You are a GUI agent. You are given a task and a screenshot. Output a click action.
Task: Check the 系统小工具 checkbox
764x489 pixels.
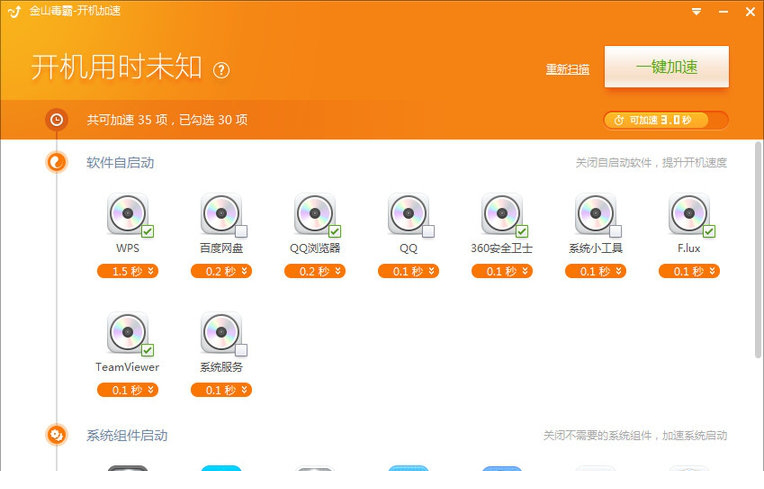(x=615, y=231)
